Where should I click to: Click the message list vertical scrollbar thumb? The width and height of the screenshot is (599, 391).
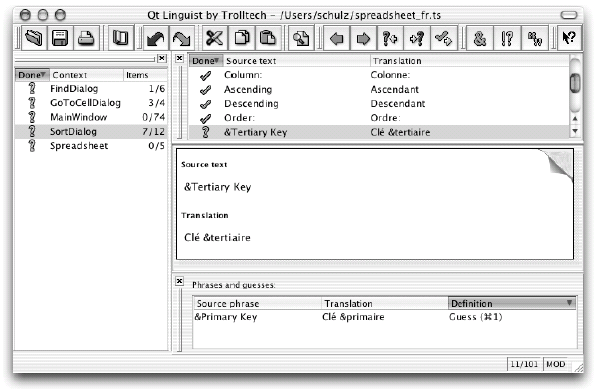575,83
